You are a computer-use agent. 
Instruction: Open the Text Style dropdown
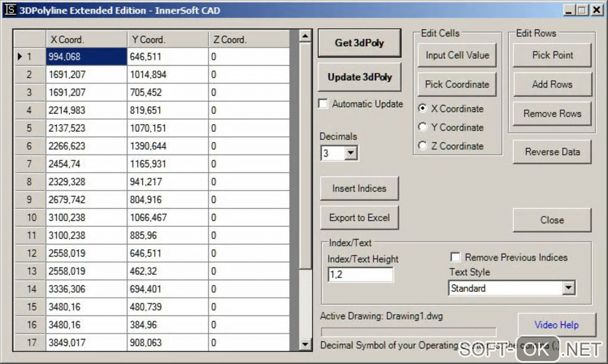569,288
